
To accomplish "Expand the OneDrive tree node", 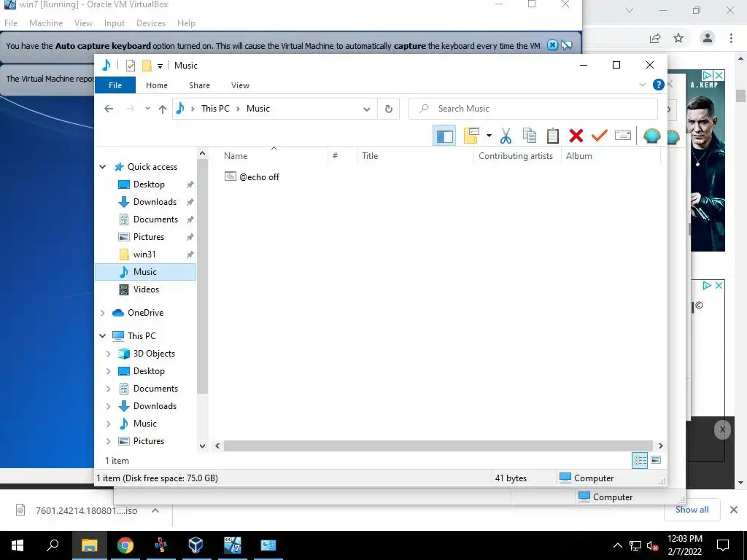I will pyautogui.click(x=102, y=313).
